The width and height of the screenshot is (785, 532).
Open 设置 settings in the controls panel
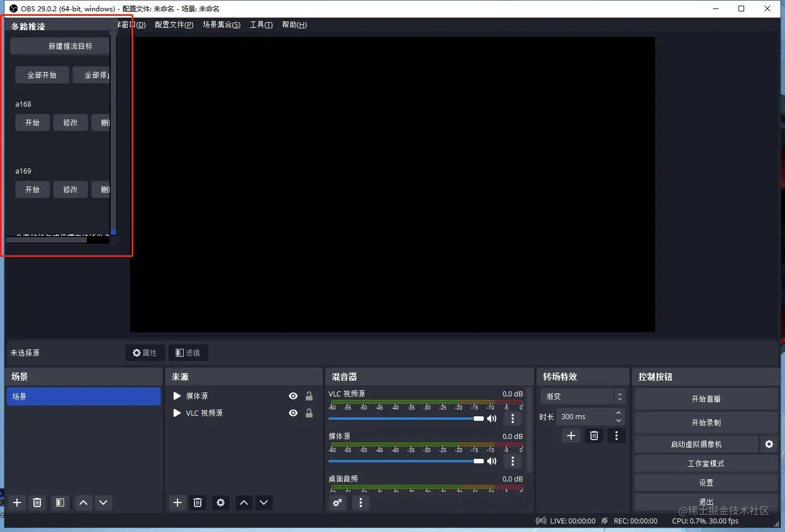[706, 483]
